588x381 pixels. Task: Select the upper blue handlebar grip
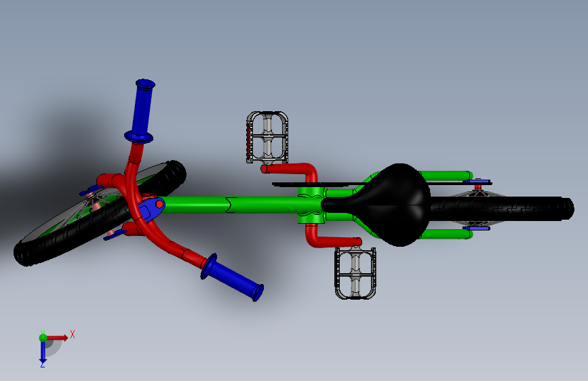click(x=141, y=112)
